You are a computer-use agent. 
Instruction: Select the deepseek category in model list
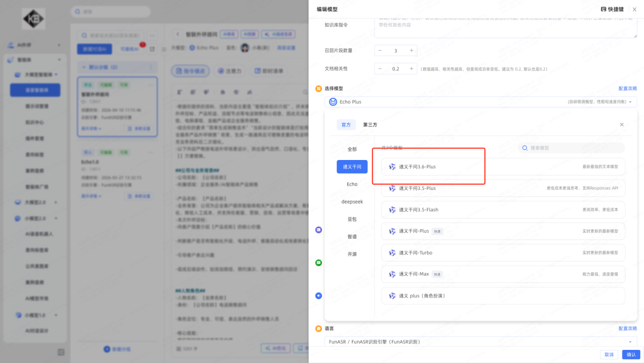(x=352, y=202)
